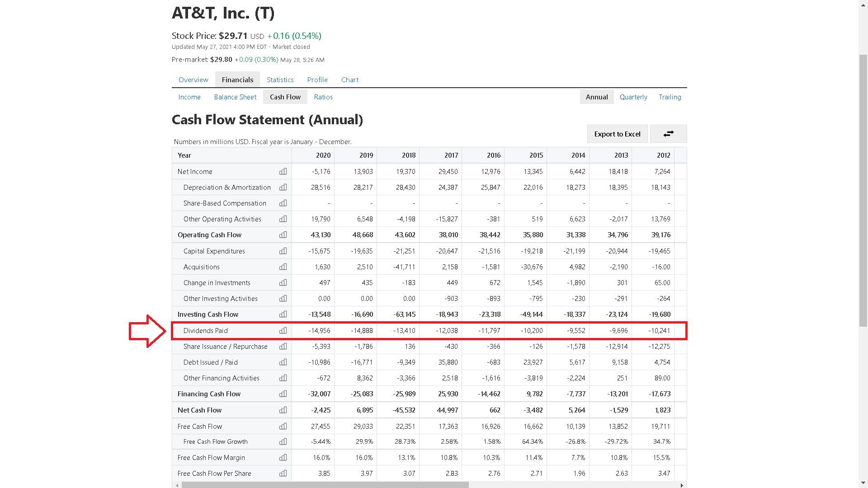Click the swap columns arrows button
This screenshot has width=868, height=488.
click(668, 134)
